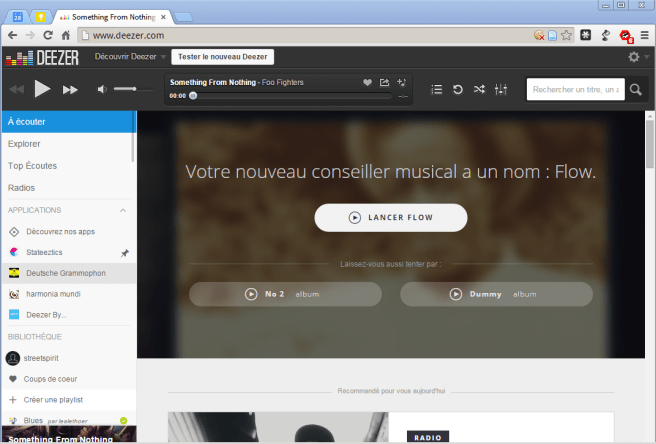
Task: Click the Blues playlist green check icon
Action: click(x=123, y=421)
